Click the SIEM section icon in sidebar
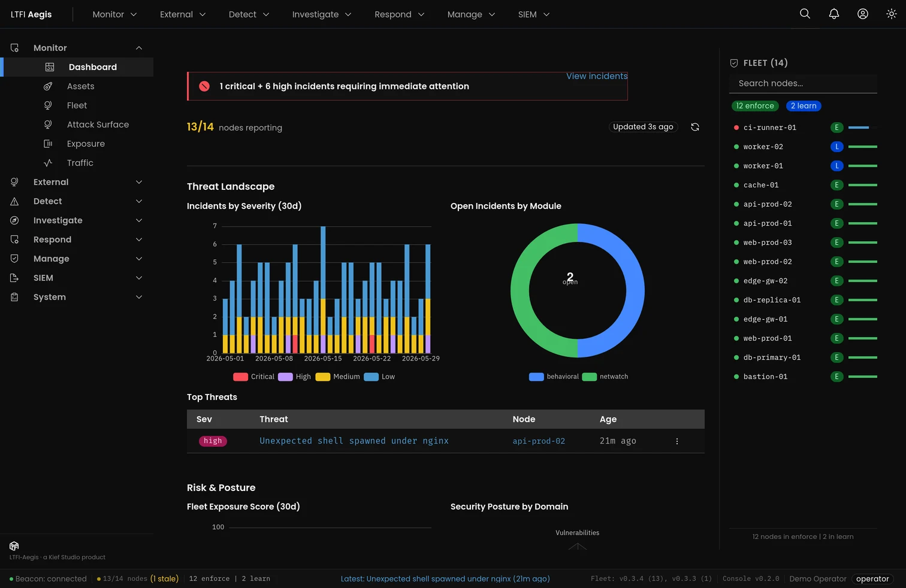The height and width of the screenshot is (588, 906). pyautogui.click(x=14, y=278)
